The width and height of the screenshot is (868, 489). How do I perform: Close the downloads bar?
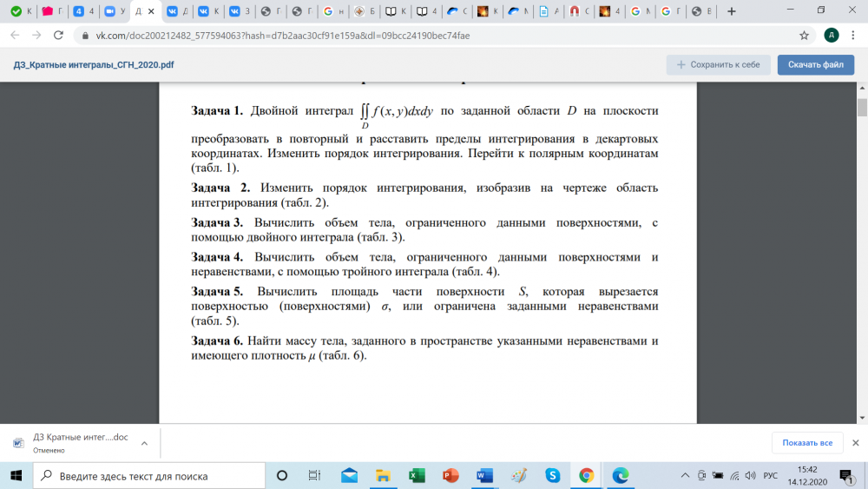pyautogui.click(x=855, y=443)
